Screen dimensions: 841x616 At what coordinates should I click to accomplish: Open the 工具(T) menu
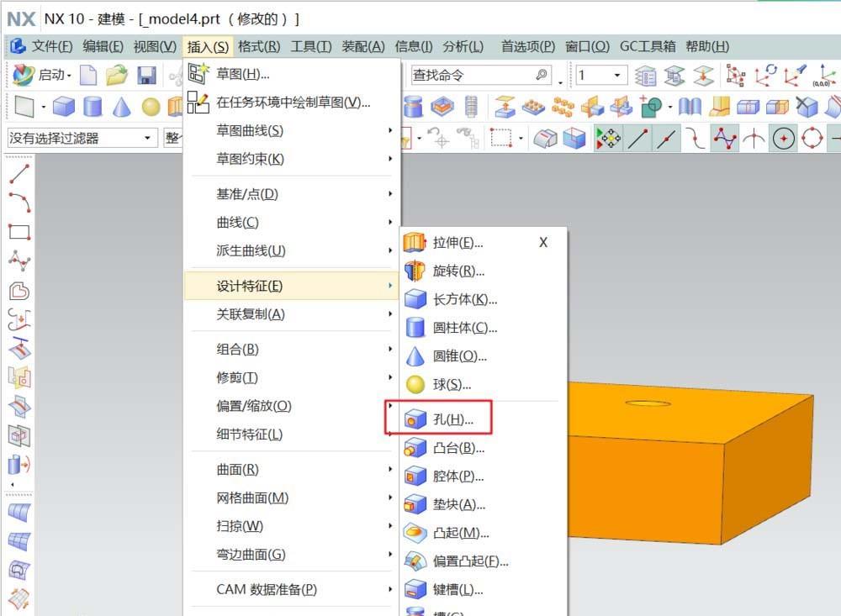(310, 46)
